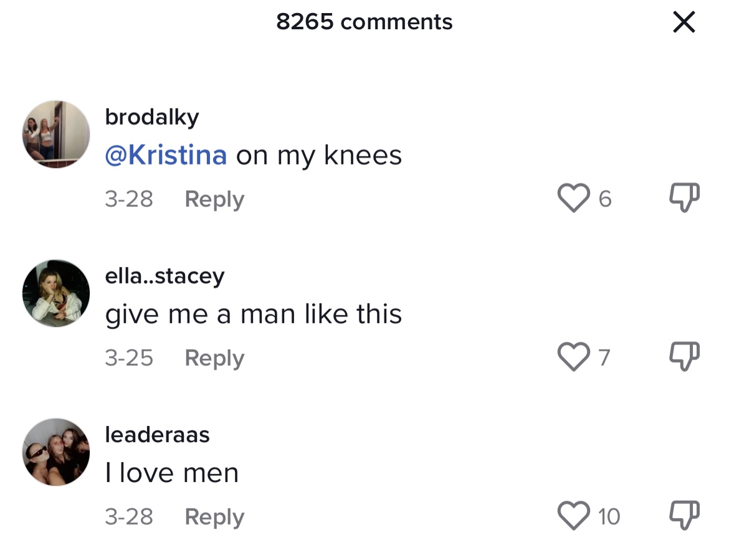Image resolution: width=729 pixels, height=560 pixels.
Task: Open ella..stacey's profile picture
Action: tap(56, 293)
